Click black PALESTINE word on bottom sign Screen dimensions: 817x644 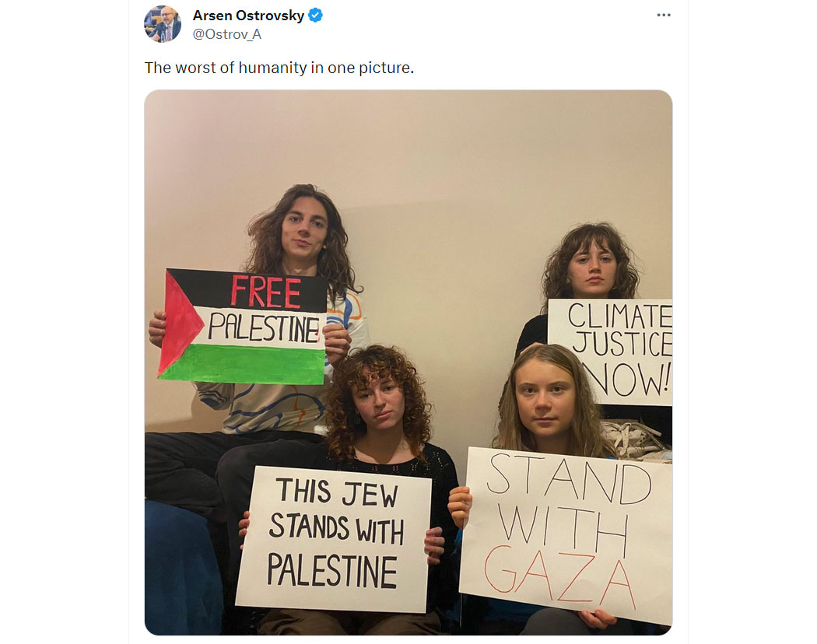[332, 571]
